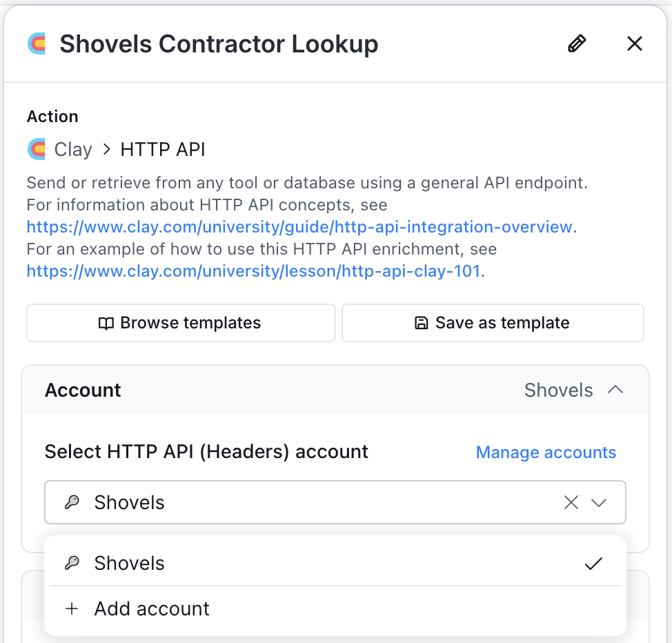Viewport: 672px width, 643px height.
Task: Select the Shovels option in the dropdown list
Action: click(x=335, y=563)
